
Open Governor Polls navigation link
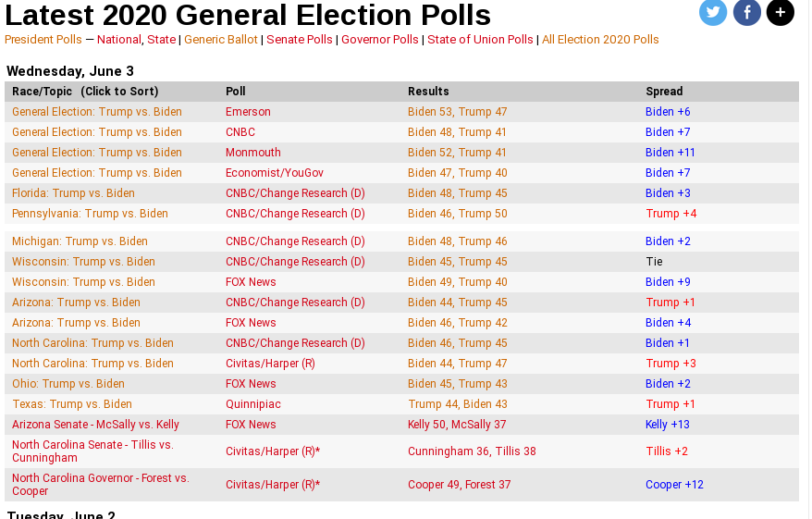379,40
